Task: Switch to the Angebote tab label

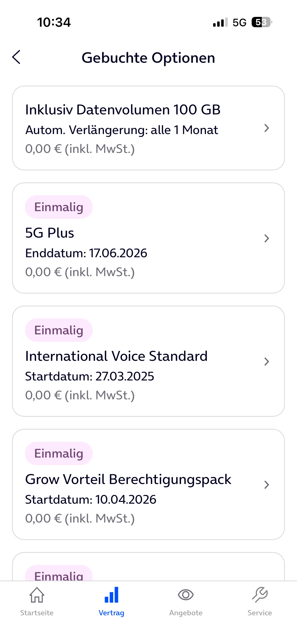Action: pyautogui.click(x=186, y=613)
